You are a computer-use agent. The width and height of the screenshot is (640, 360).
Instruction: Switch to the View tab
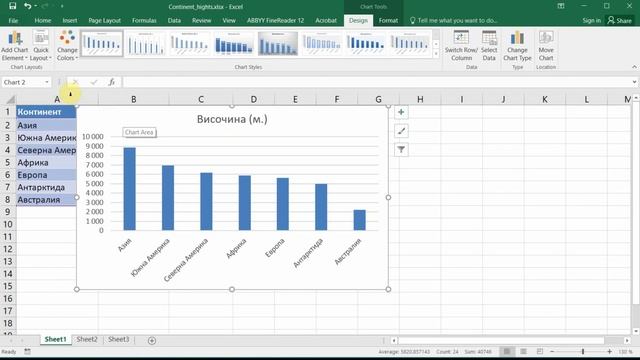(x=229, y=20)
